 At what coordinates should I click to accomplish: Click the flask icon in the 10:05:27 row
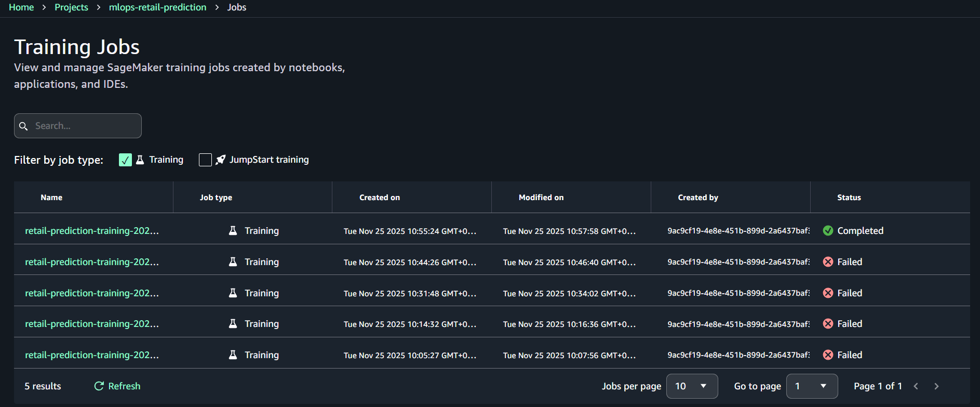tap(233, 355)
